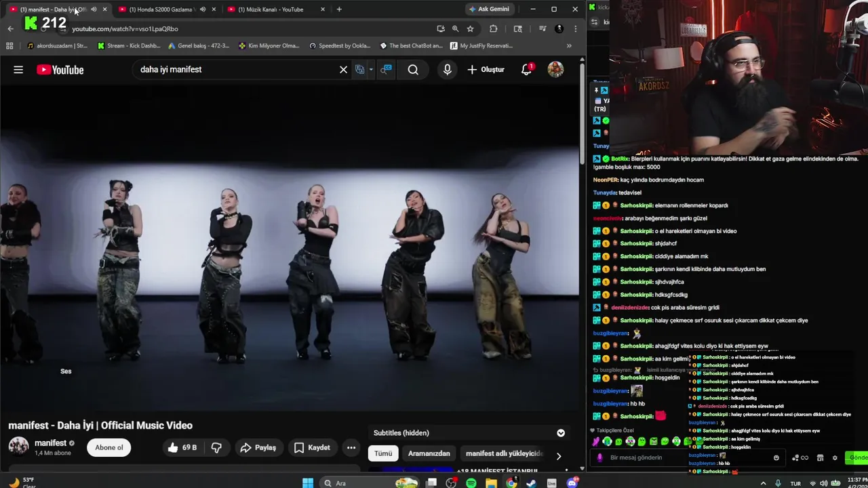Go back with browser back arrow

tap(10, 28)
